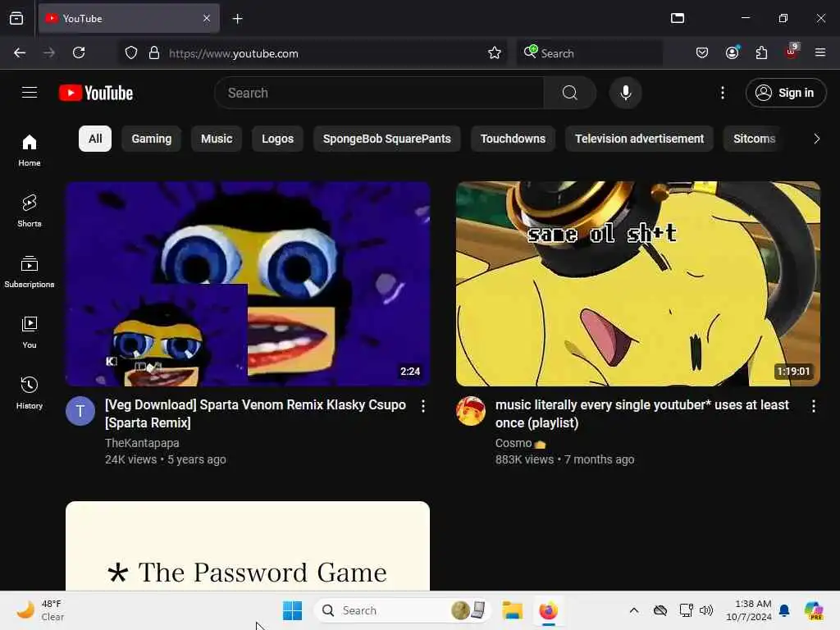Screen dimensions: 840x630
Task: Open Shorts in sidebar
Action: point(30,211)
